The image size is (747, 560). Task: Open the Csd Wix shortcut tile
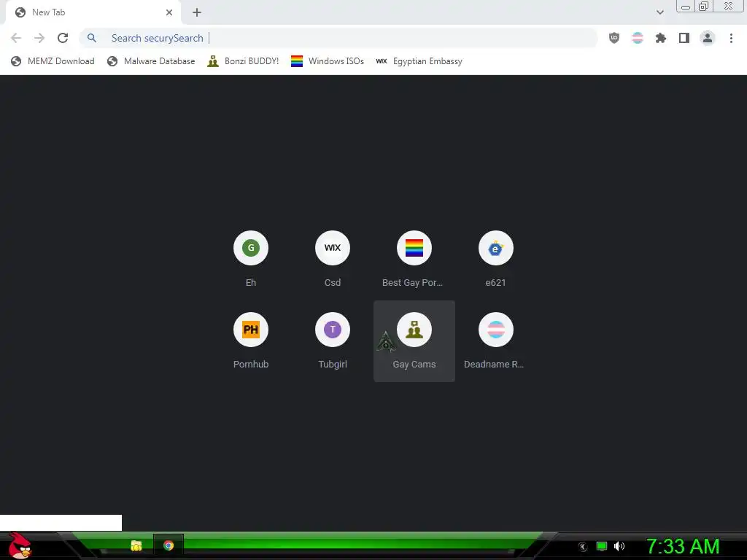333,260
